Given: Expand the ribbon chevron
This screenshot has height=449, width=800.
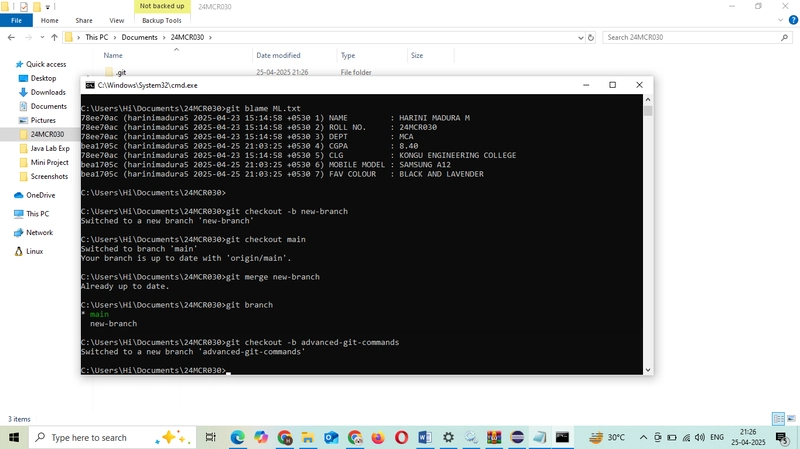Looking at the screenshot, I should tap(780, 20).
